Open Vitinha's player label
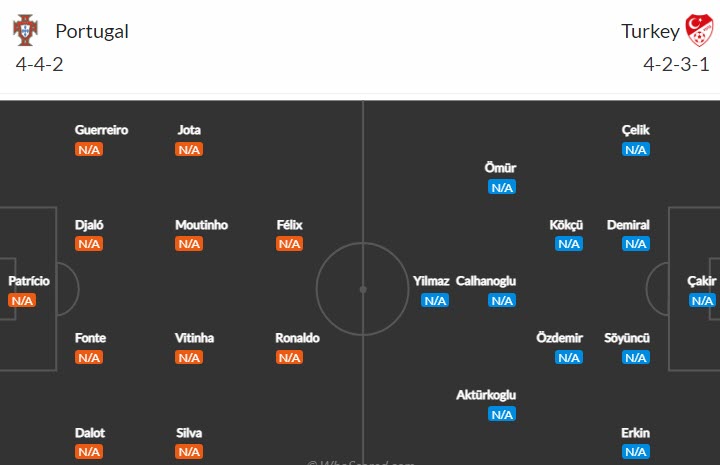This screenshot has width=720, height=465. 194,338
